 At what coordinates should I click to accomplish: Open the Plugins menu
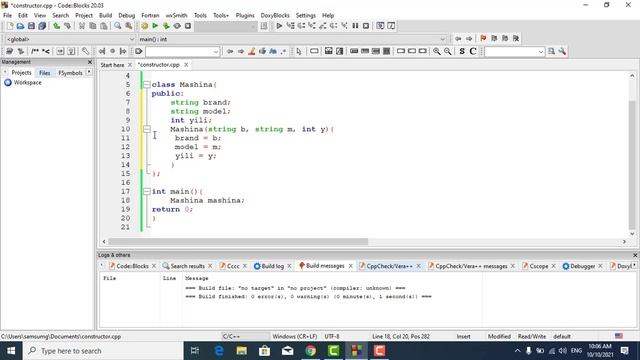(x=245, y=15)
